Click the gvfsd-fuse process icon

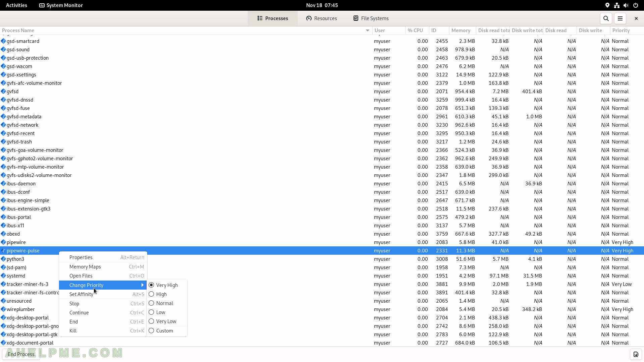[3, 108]
